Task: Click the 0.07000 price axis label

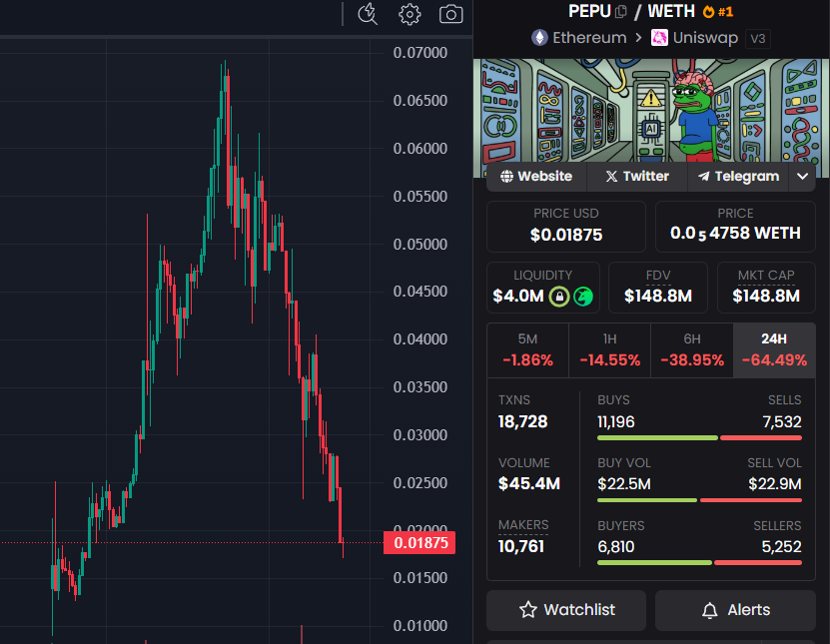Action: 420,53
